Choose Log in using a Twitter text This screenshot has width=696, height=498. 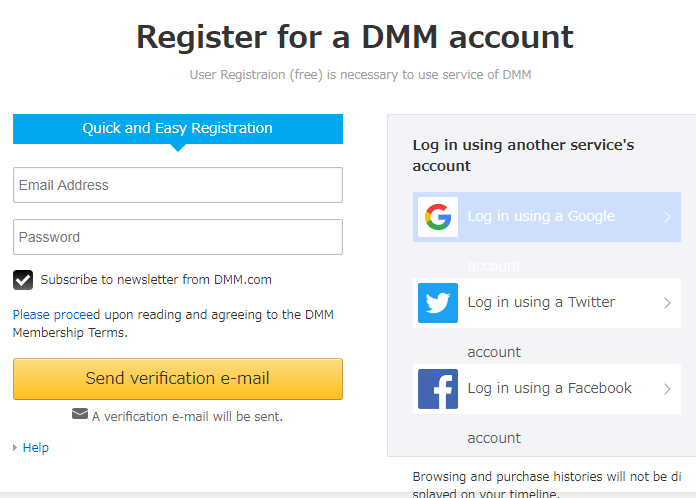pyautogui.click(x=541, y=303)
